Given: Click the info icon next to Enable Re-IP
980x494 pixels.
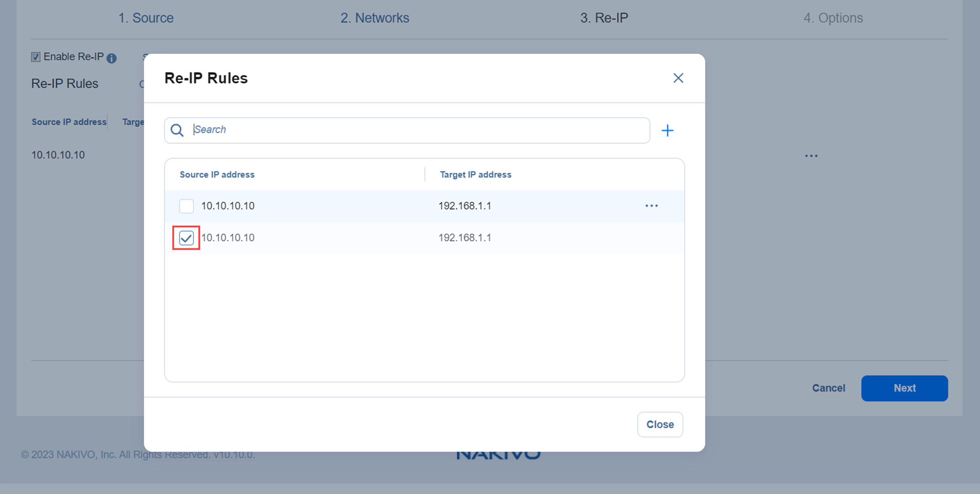Looking at the screenshot, I should click(112, 58).
